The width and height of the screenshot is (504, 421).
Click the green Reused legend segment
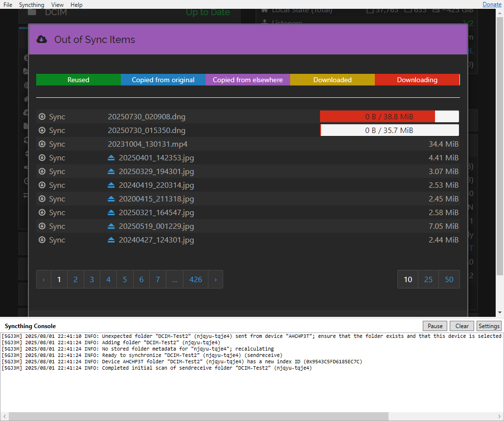click(78, 80)
